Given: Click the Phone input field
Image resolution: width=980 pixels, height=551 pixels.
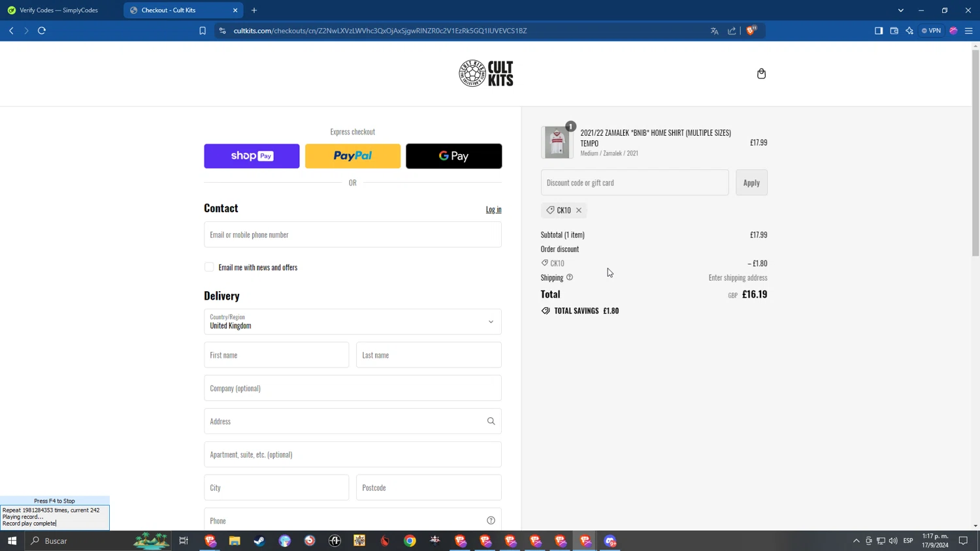Looking at the screenshot, I should 353,520.
